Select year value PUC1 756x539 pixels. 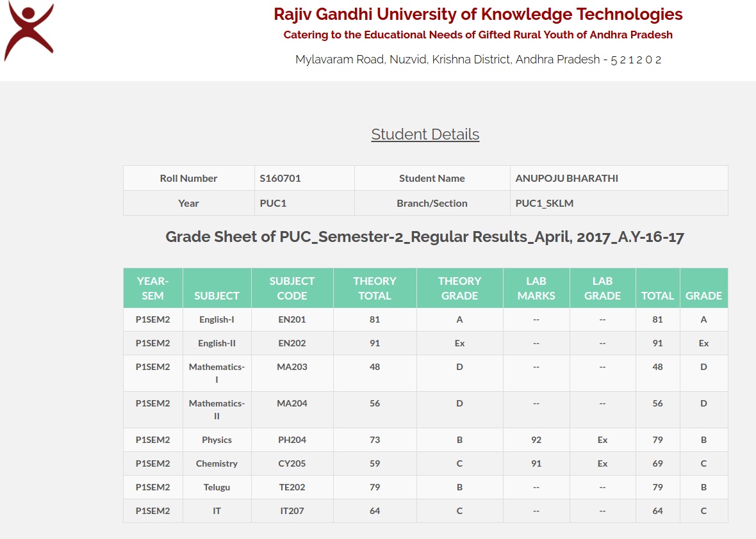coord(273,204)
